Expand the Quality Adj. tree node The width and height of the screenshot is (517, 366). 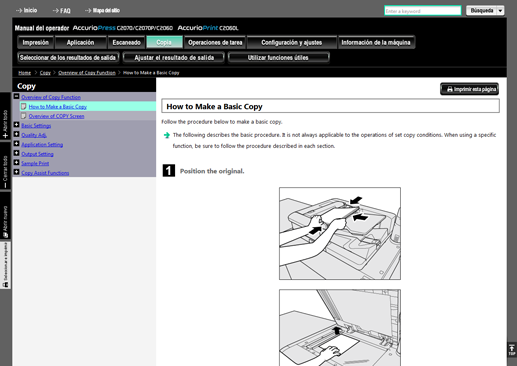click(x=16, y=134)
